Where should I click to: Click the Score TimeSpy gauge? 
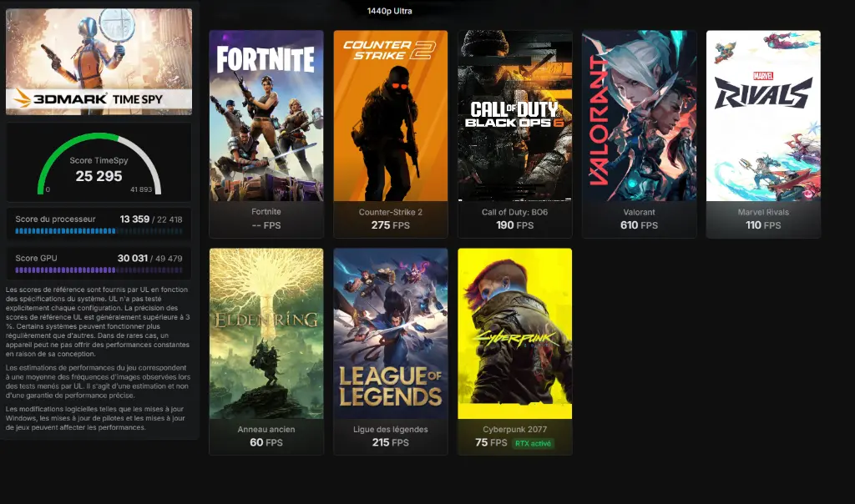(99, 163)
